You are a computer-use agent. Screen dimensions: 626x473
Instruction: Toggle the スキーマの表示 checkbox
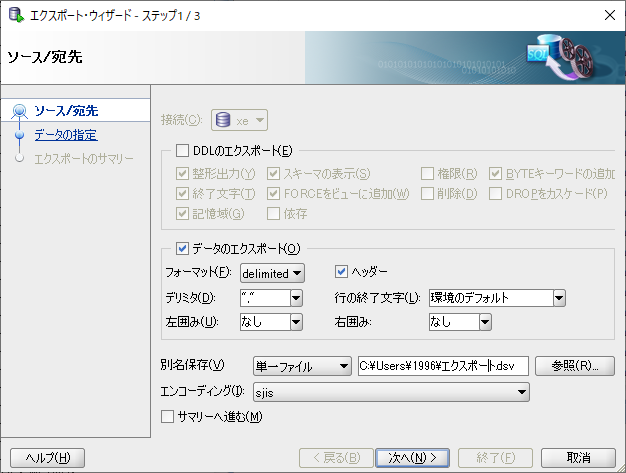pos(273,174)
